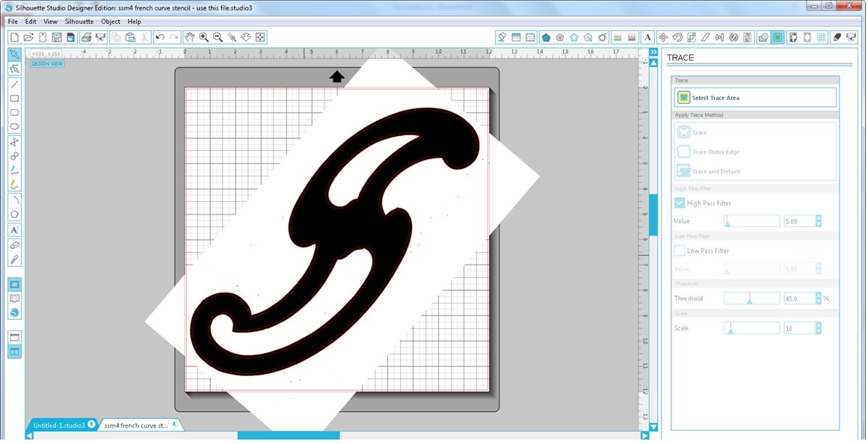The width and height of the screenshot is (868, 444).
Task: Switch to the Untitled-1.studio3 tab
Action: (58, 425)
